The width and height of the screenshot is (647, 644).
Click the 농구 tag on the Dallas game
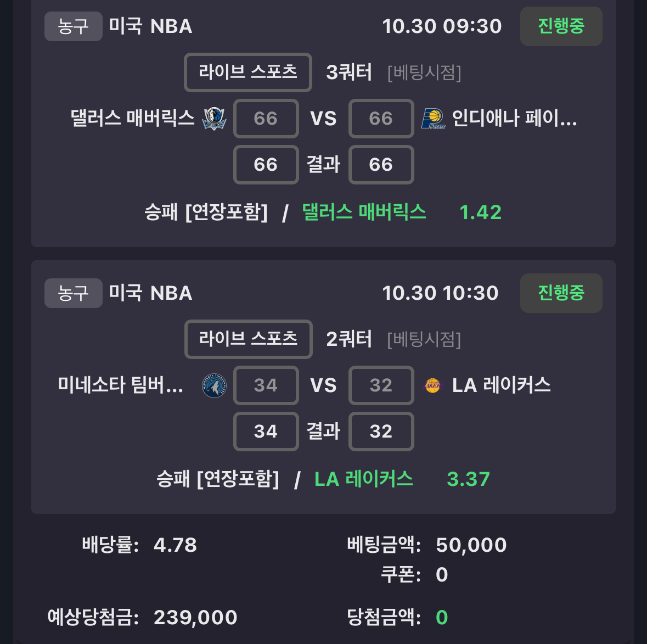click(73, 26)
